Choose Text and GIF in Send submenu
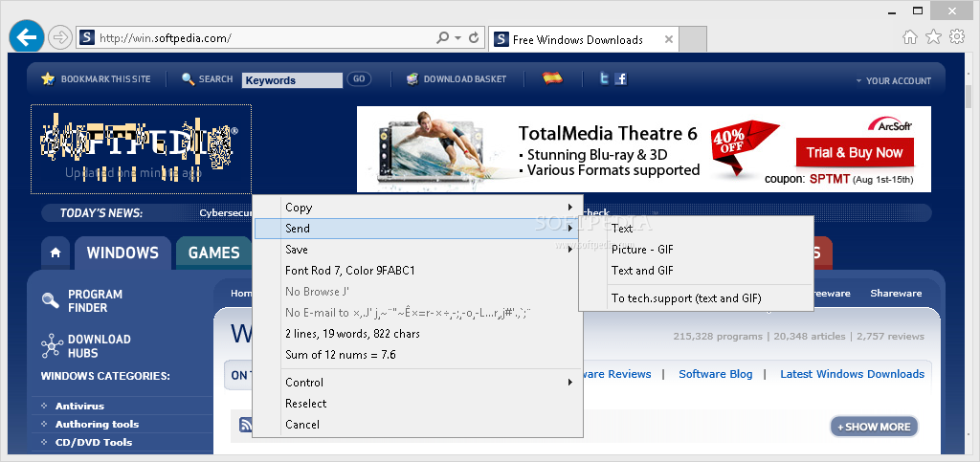 [696, 271]
